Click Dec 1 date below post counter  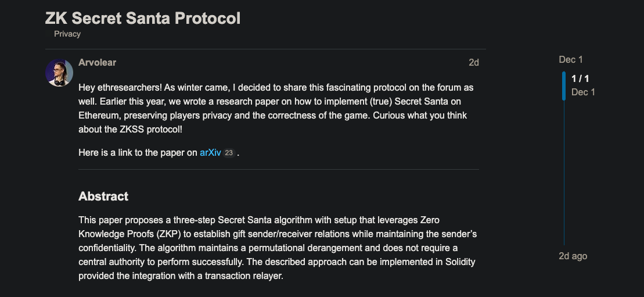click(583, 92)
